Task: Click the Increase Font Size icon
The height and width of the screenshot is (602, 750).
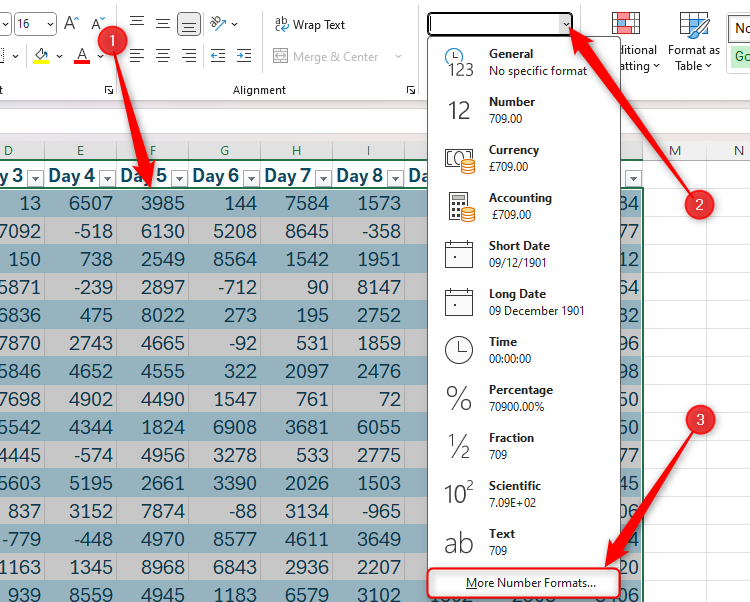Action: pyautogui.click(x=72, y=23)
